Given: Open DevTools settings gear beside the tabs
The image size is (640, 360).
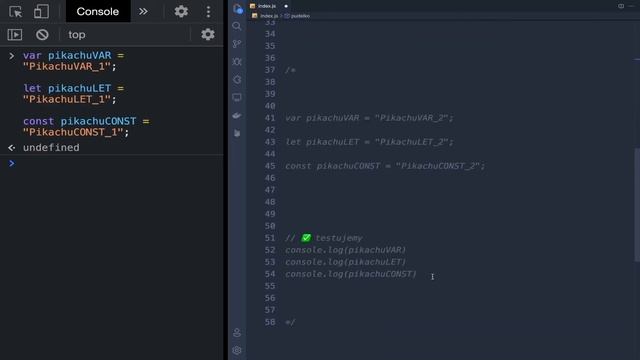Looking at the screenshot, I should point(181,11).
